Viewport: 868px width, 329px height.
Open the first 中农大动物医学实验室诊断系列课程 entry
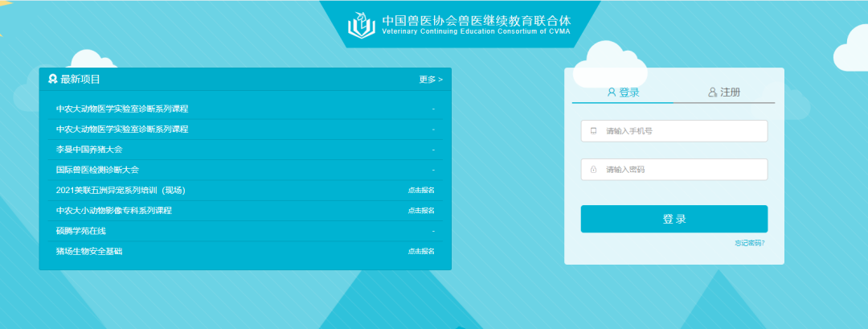point(122,109)
